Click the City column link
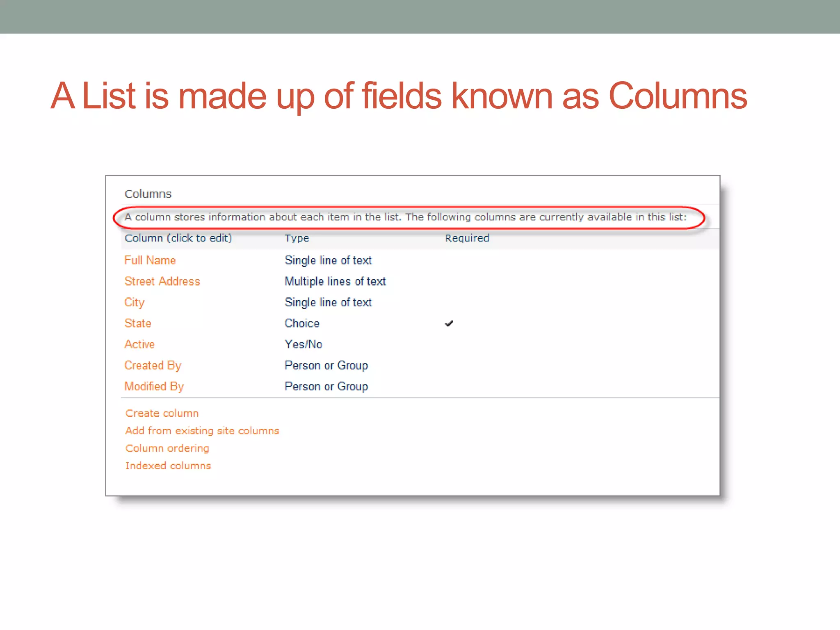Viewport: 840px width, 630px height. tap(135, 303)
